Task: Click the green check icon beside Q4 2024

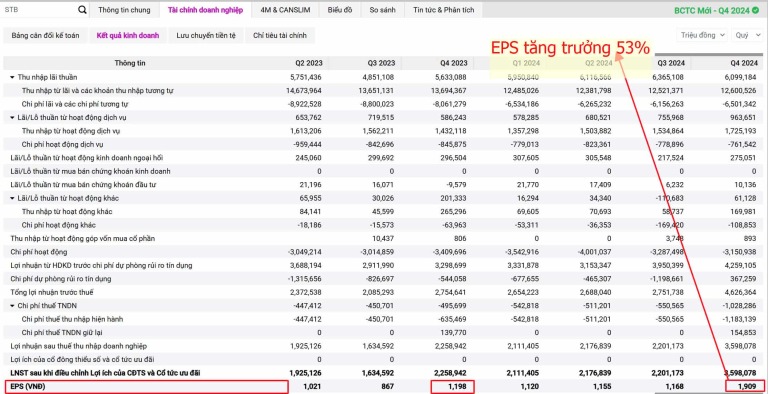Action: (755, 10)
